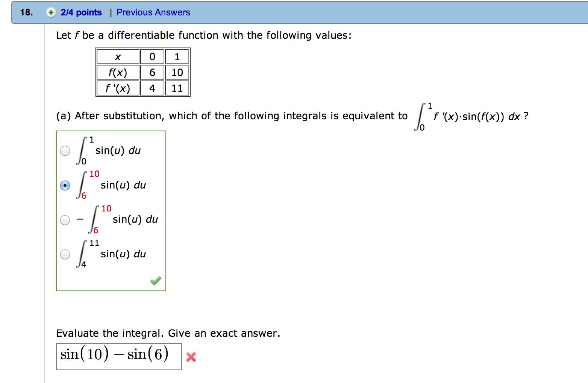Screen dimensions: 588x383
Task: Click the x header cell in the table
Action: point(118,57)
